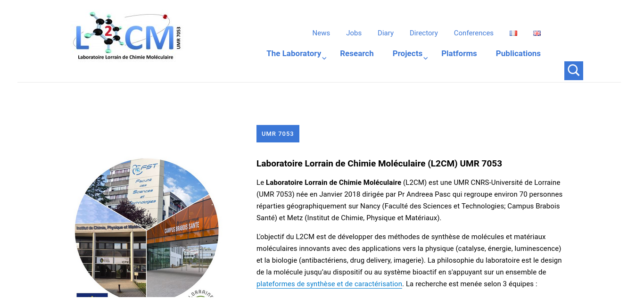Expand the Projects submenu chevron
The height and width of the screenshot is (307, 644).
425,58
